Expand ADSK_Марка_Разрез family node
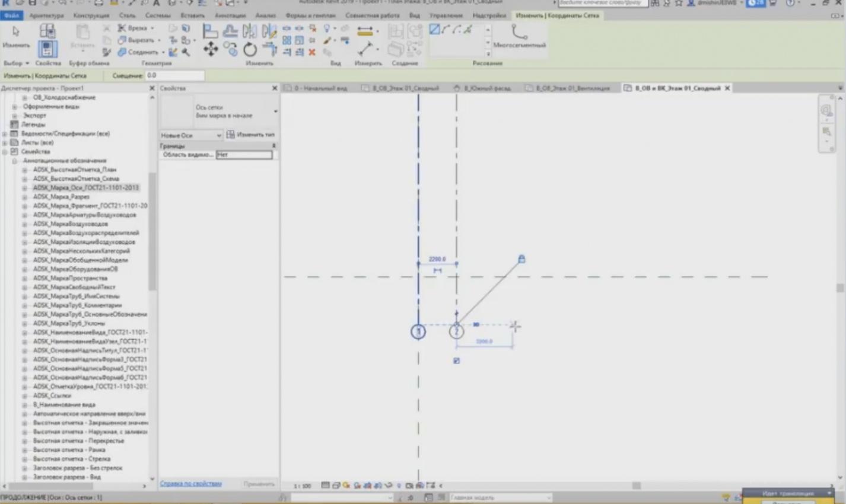The height and width of the screenshot is (504, 846). click(x=25, y=197)
